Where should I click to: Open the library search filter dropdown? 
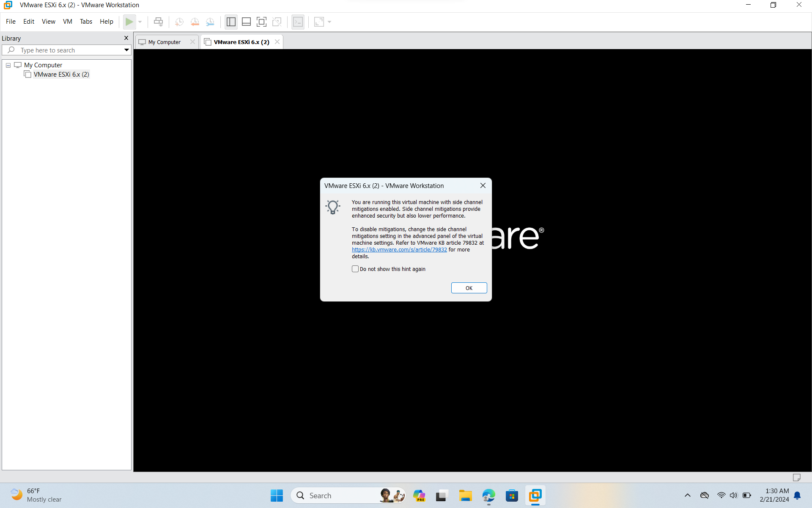(126, 50)
